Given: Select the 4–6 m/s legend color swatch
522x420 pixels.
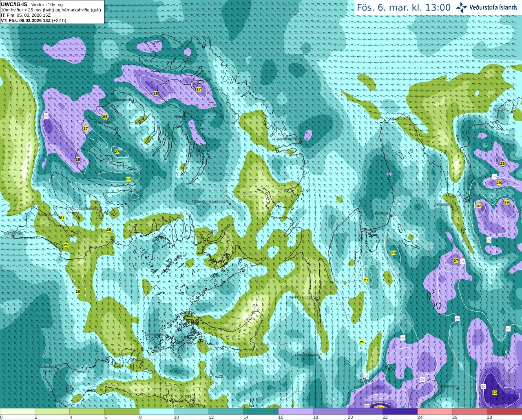Looking at the screenshot, I should click(x=87, y=411).
